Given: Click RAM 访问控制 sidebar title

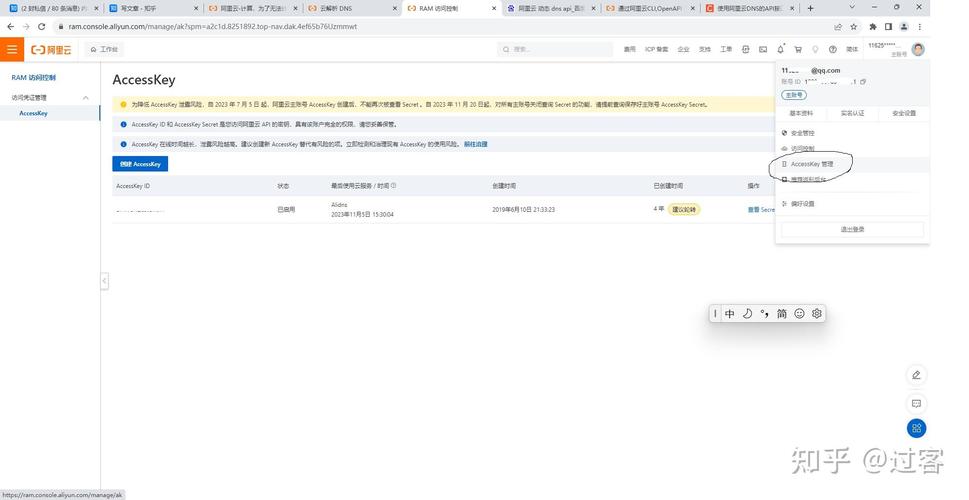Looking at the screenshot, I should 33,78.
